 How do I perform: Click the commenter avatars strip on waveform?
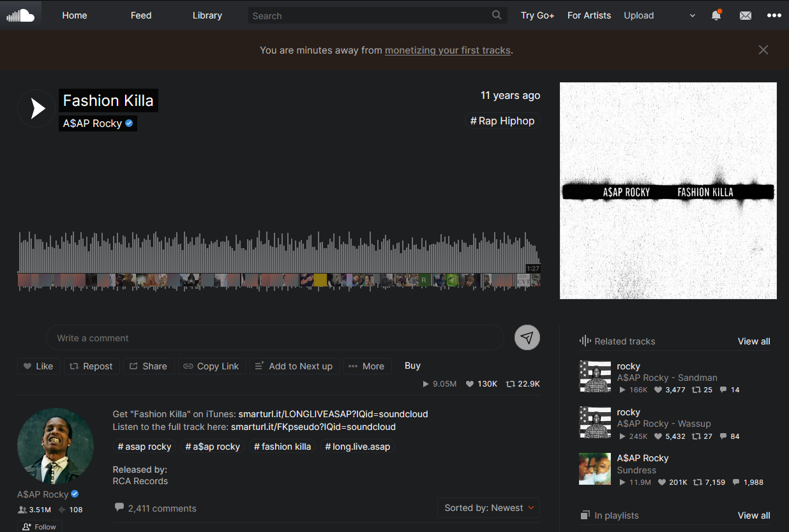coord(279,280)
